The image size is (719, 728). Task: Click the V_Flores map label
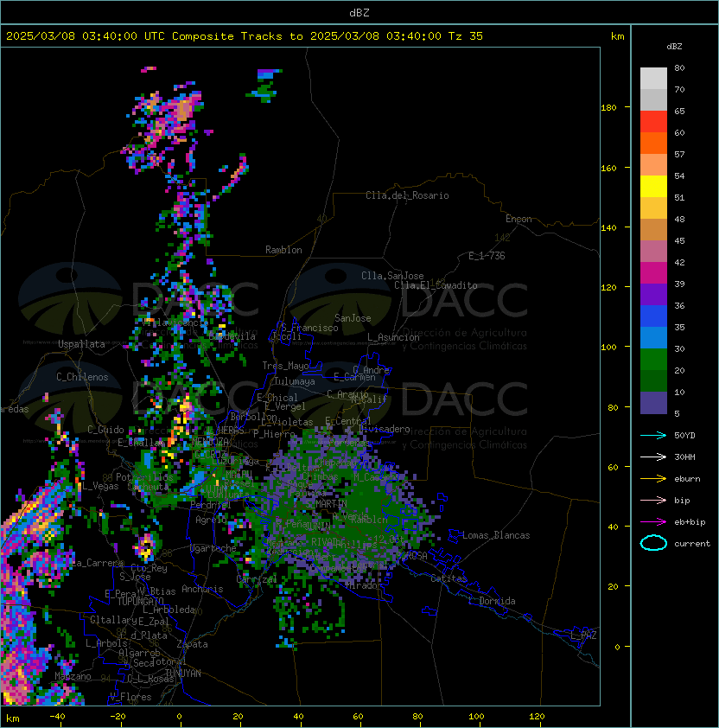(130, 697)
